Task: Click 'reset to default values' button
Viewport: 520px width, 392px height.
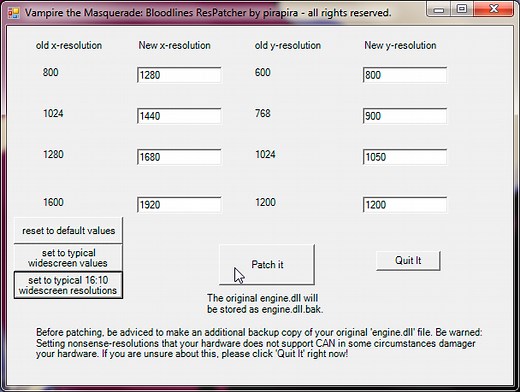Action: pos(68,230)
